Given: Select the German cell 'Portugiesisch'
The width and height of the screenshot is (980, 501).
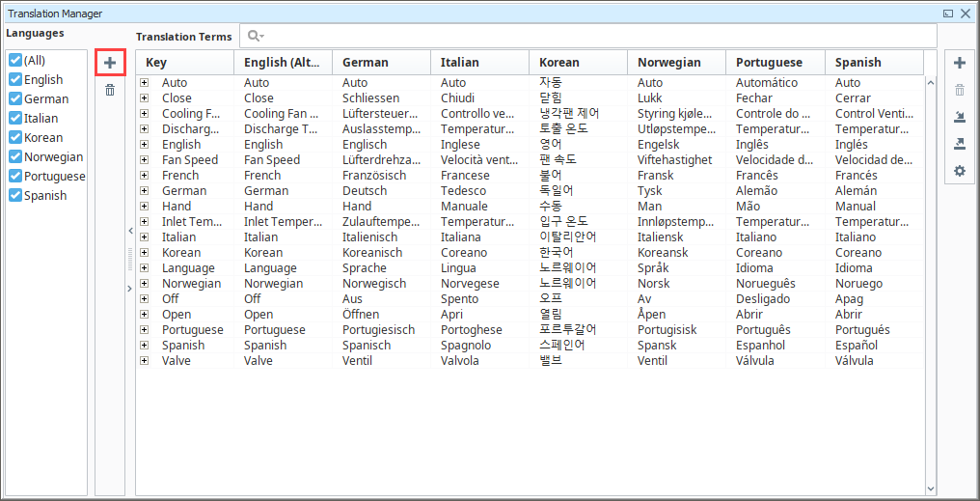Looking at the screenshot, I should pyautogui.click(x=378, y=329).
